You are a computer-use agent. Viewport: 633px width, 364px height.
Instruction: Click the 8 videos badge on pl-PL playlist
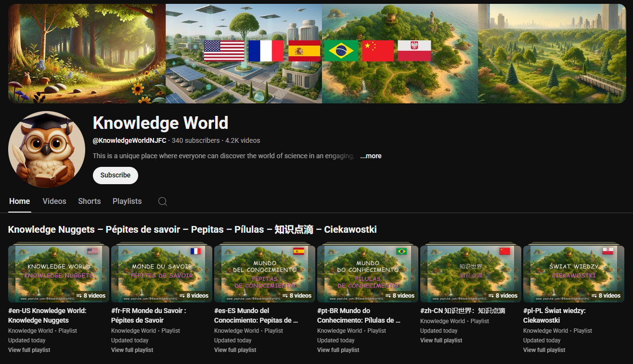tap(606, 296)
